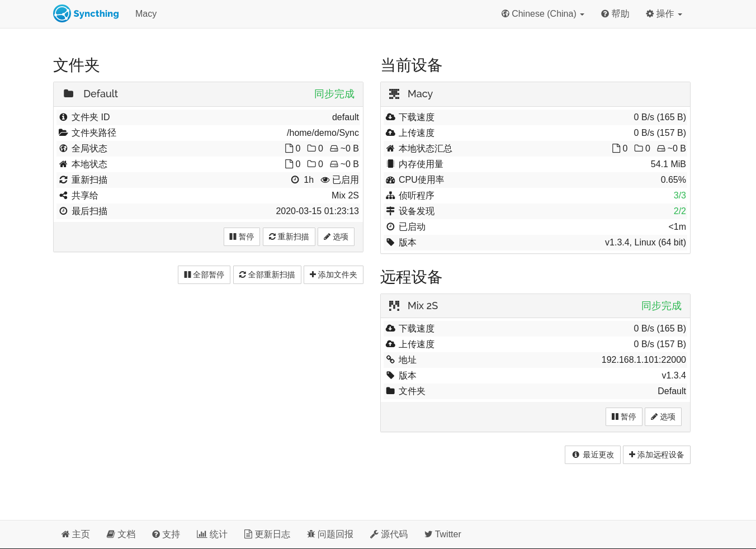Open the 问题回报 footer link
Image resolution: width=756 pixels, height=549 pixels.
click(330, 534)
